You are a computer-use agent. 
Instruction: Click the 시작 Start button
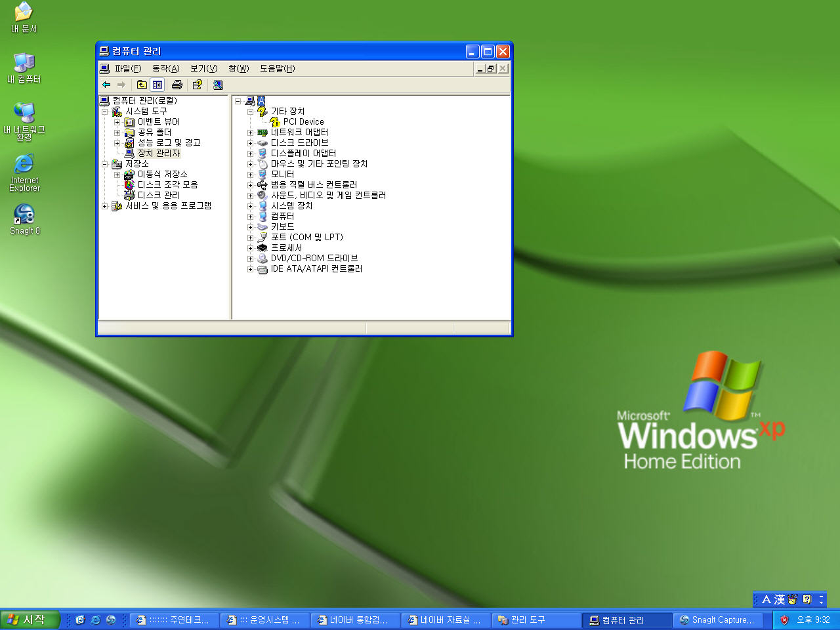click(30, 619)
